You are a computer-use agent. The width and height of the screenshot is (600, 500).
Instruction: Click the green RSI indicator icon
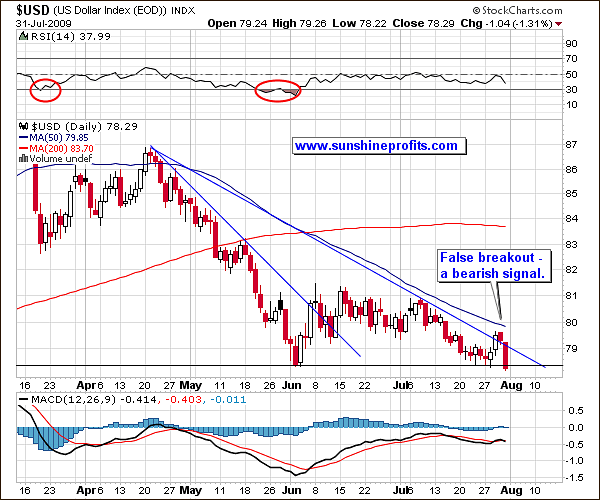pos(23,37)
